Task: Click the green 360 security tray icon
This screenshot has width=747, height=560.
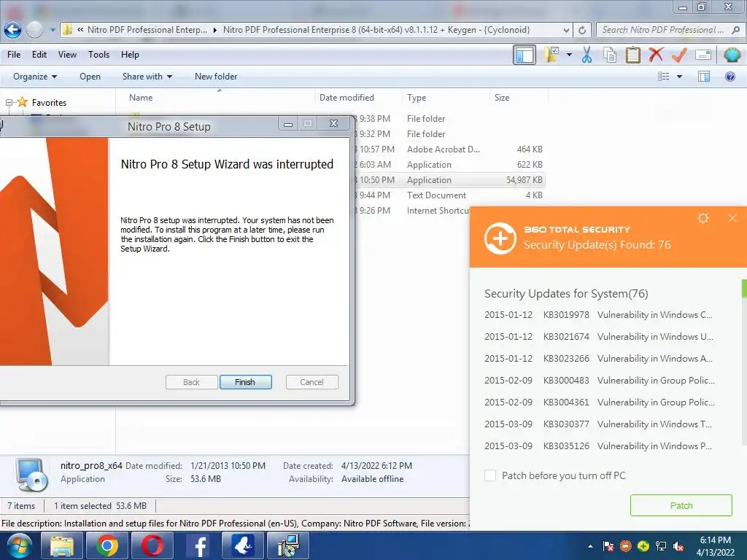Action: coord(643,546)
